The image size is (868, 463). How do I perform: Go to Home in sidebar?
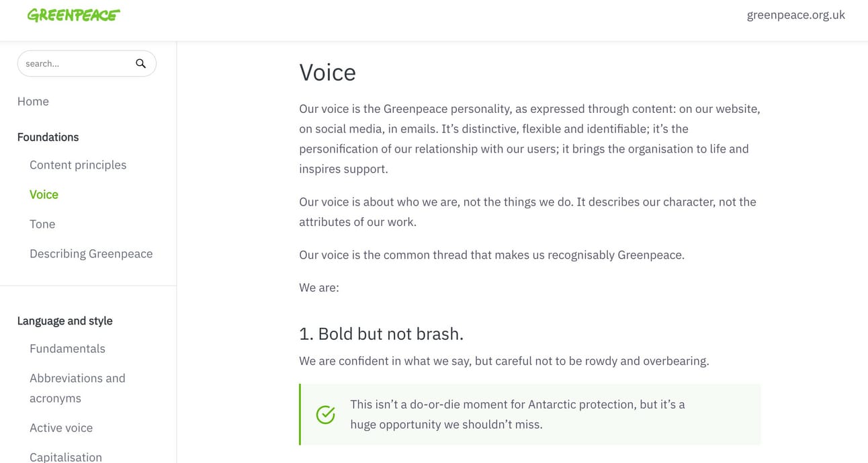point(33,101)
